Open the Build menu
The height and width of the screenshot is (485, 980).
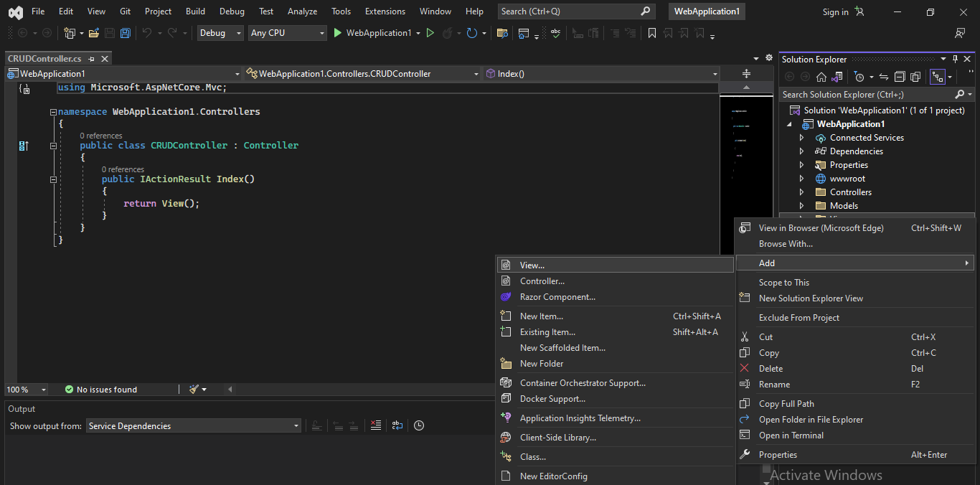(195, 11)
